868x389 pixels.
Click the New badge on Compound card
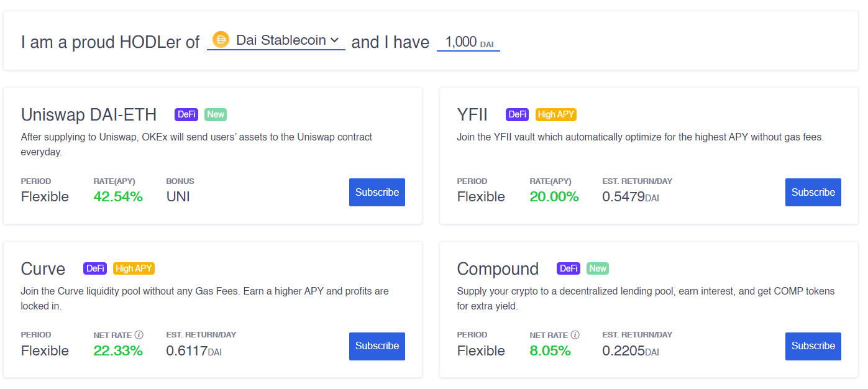click(597, 268)
